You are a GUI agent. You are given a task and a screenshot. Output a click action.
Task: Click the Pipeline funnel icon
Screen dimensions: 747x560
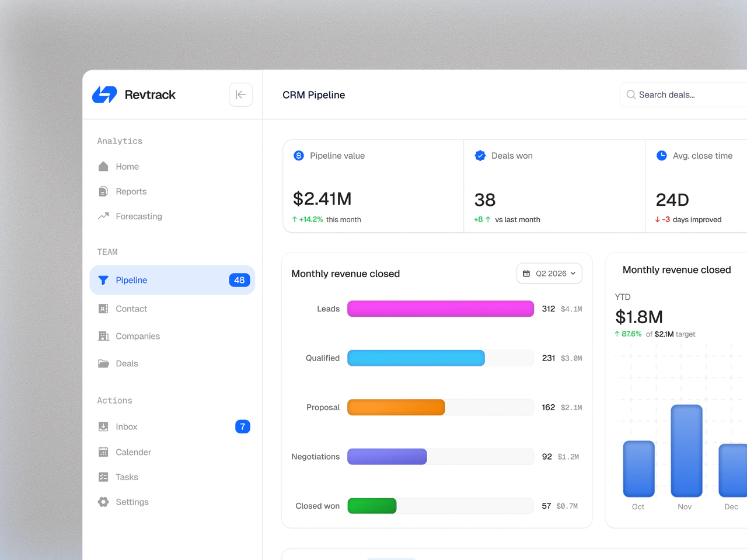pyautogui.click(x=103, y=280)
